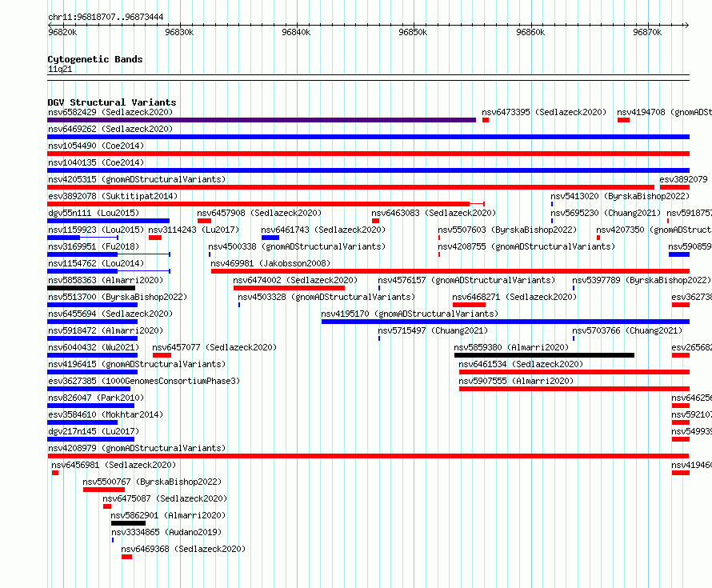Click the nsv6040432 (Wu2021) label
Image resolution: width=712 pixels, height=588 pixels.
click(94, 347)
